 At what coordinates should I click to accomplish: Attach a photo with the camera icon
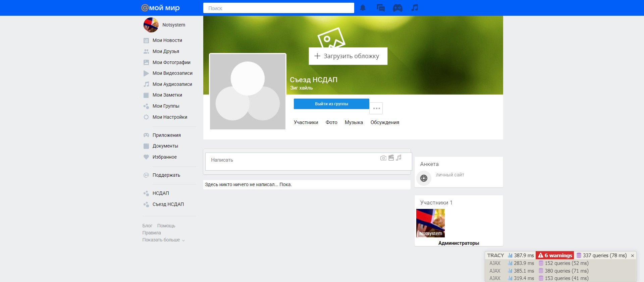click(x=383, y=158)
